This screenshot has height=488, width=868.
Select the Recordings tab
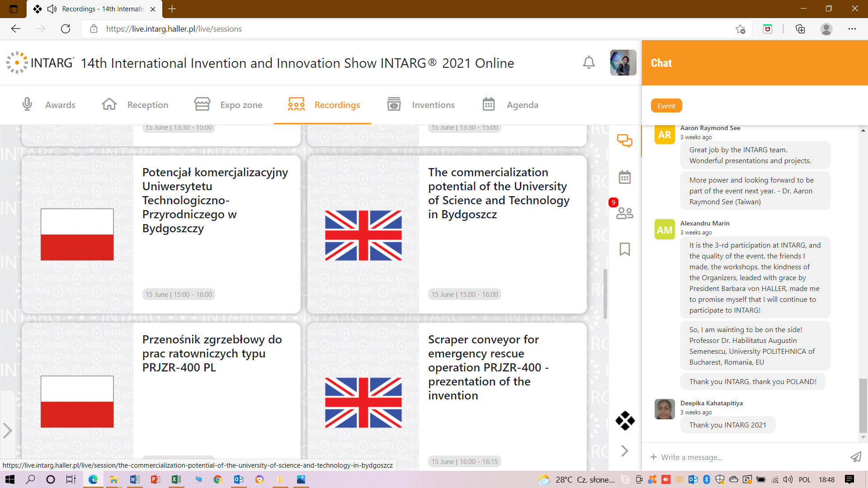pyautogui.click(x=324, y=105)
